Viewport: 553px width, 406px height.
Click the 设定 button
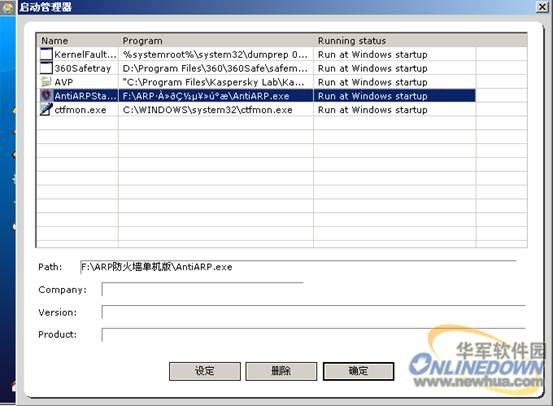(205, 371)
